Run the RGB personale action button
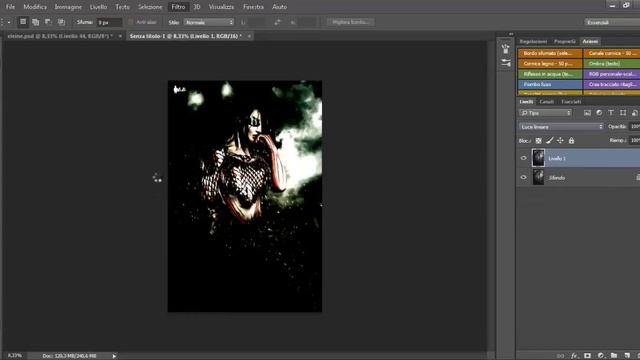The width and height of the screenshot is (640, 360). (611, 74)
